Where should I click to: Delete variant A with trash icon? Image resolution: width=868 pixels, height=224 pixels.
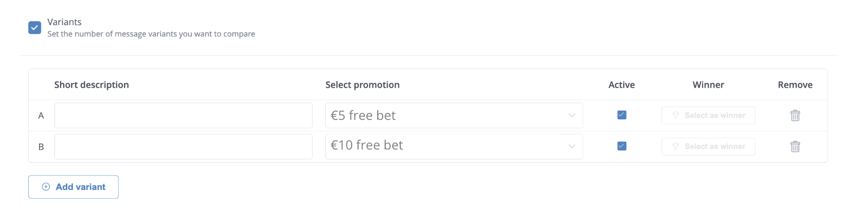(795, 115)
